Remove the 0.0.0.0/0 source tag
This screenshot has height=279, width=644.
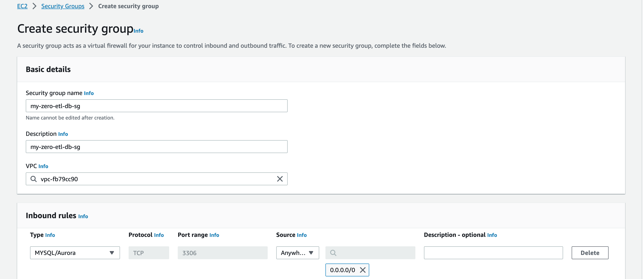point(363,270)
